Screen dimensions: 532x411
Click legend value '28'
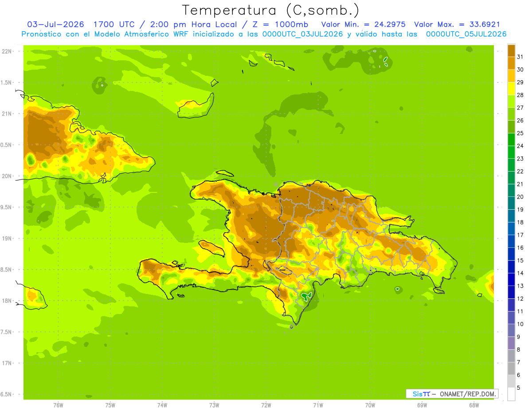pos(520,95)
